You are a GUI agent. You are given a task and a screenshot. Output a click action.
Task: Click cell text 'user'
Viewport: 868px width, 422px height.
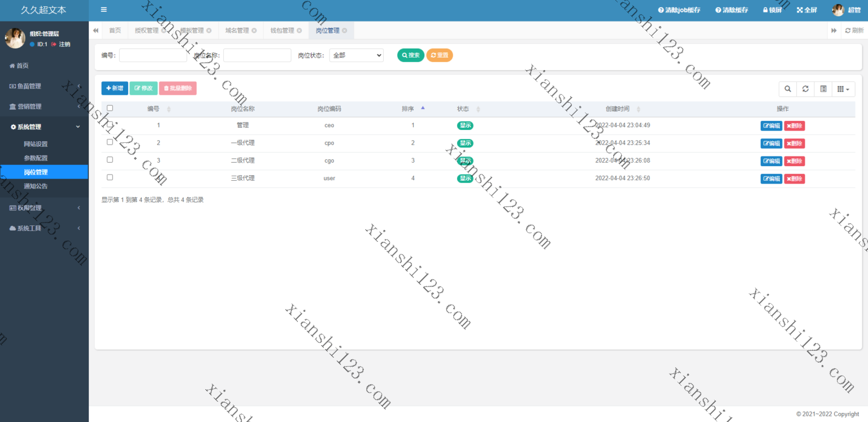[x=329, y=178]
